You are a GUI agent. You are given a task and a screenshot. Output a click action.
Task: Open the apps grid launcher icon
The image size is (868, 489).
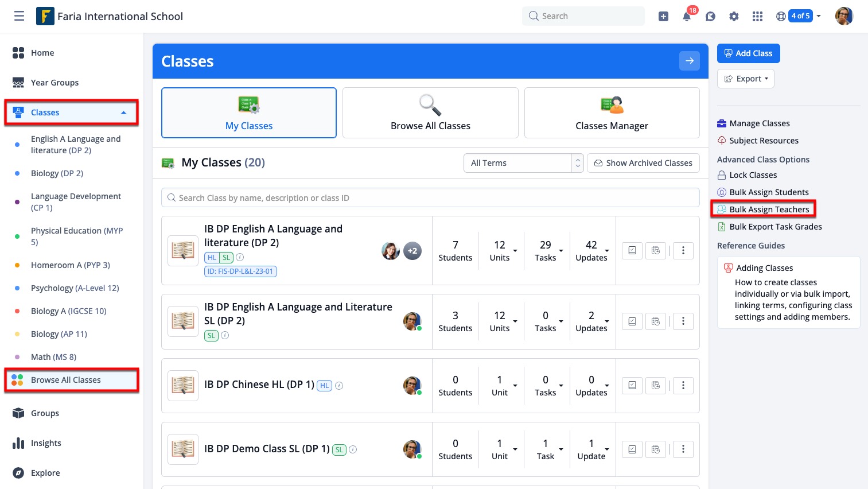tap(757, 16)
